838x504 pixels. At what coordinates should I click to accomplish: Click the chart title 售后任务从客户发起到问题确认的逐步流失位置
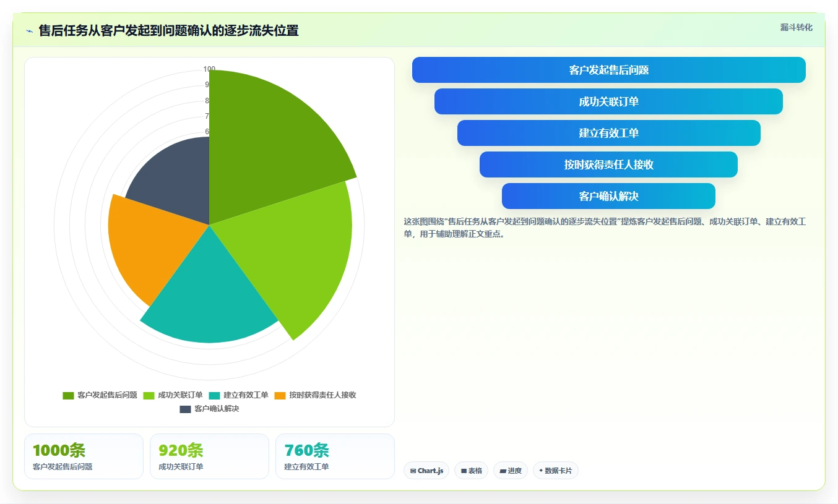click(168, 31)
